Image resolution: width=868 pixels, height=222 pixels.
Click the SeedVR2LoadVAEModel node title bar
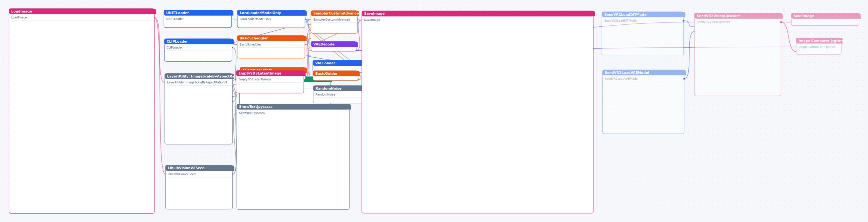644,73
